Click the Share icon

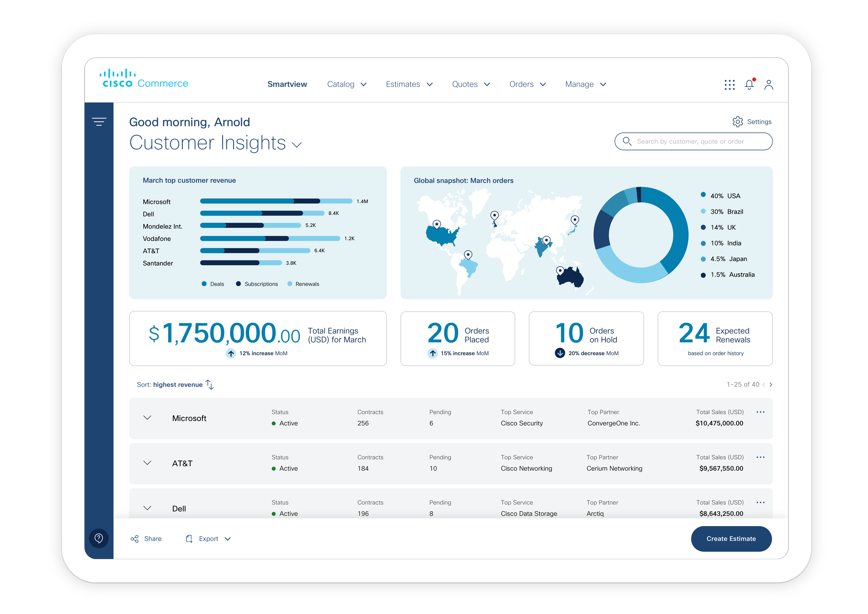coord(134,538)
